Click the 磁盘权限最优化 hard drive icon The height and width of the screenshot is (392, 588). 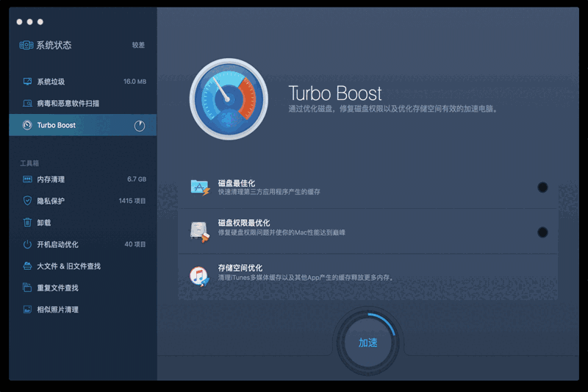point(200,232)
